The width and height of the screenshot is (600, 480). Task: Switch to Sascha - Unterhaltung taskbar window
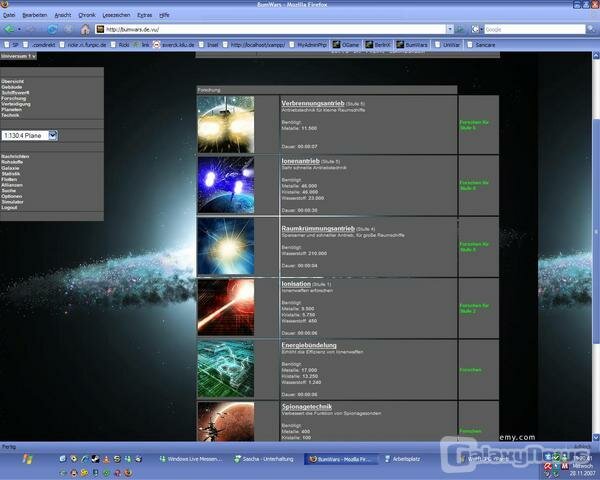pyautogui.click(x=264, y=459)
